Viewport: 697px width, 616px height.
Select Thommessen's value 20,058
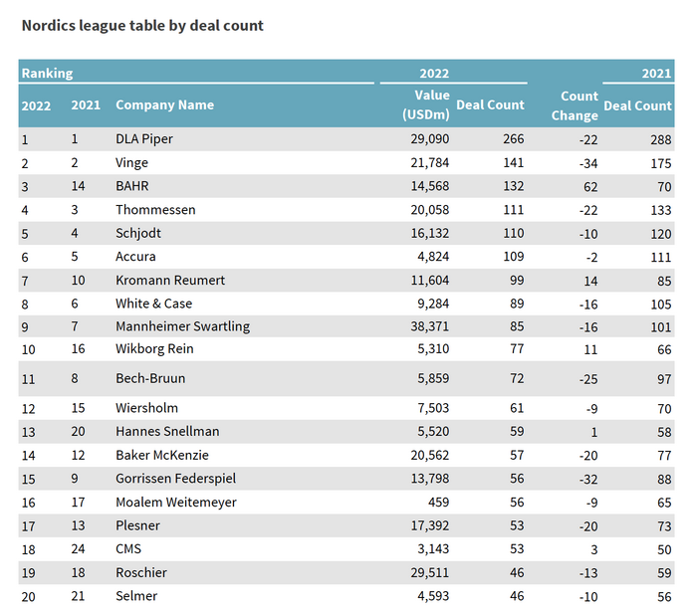click(x=430, y=210)
